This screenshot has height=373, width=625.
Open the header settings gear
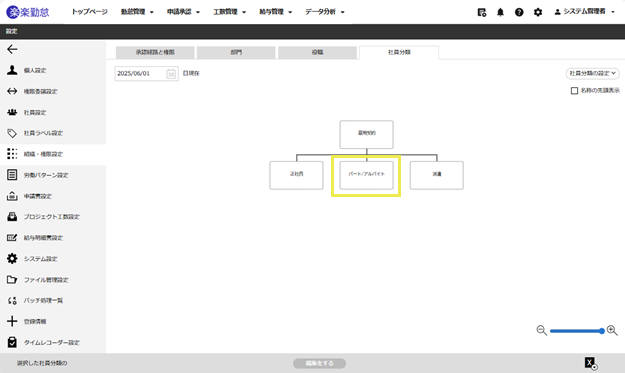[x=538, y=12]
